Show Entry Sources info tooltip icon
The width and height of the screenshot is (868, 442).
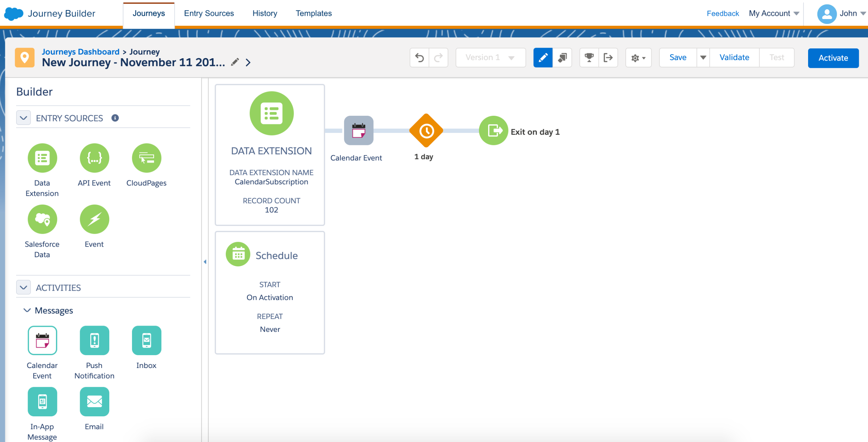point(115,118)
